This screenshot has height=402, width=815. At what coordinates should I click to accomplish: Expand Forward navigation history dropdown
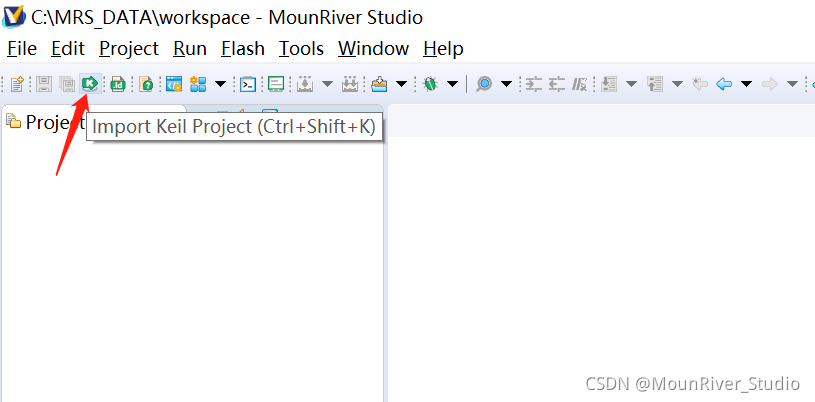pos(792,84)
